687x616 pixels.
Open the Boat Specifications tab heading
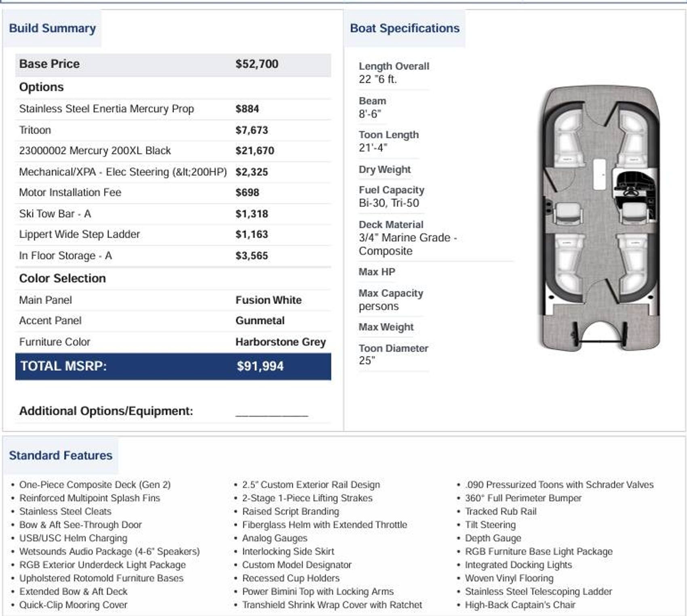point(405,28)
